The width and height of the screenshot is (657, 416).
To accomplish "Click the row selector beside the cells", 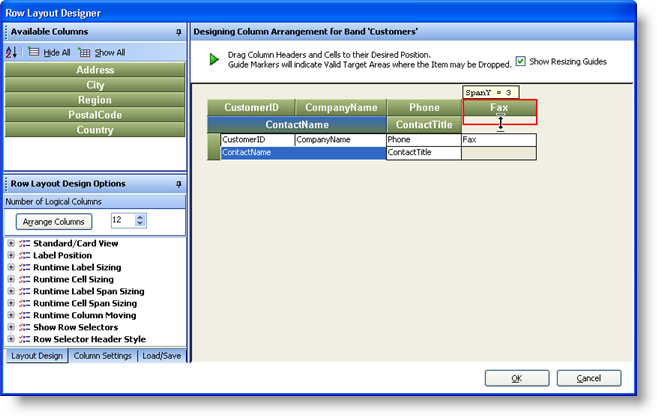I will [214, 147].
